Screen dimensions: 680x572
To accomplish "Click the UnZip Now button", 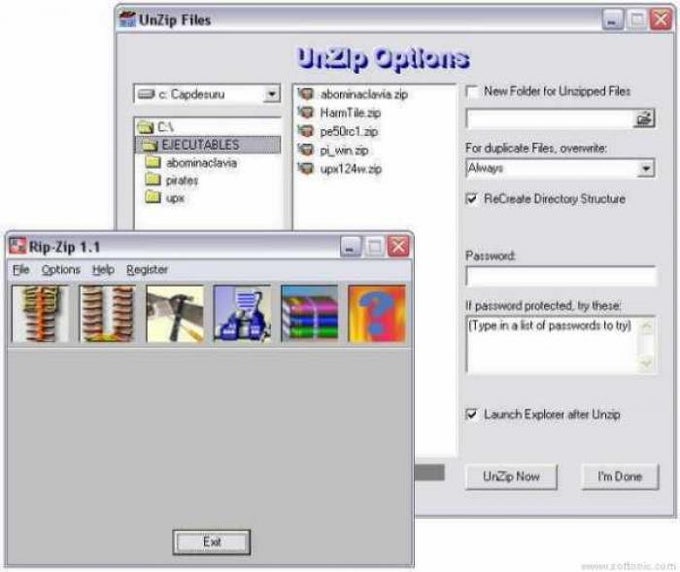I will pyautogui.click(x=511, y=477).
